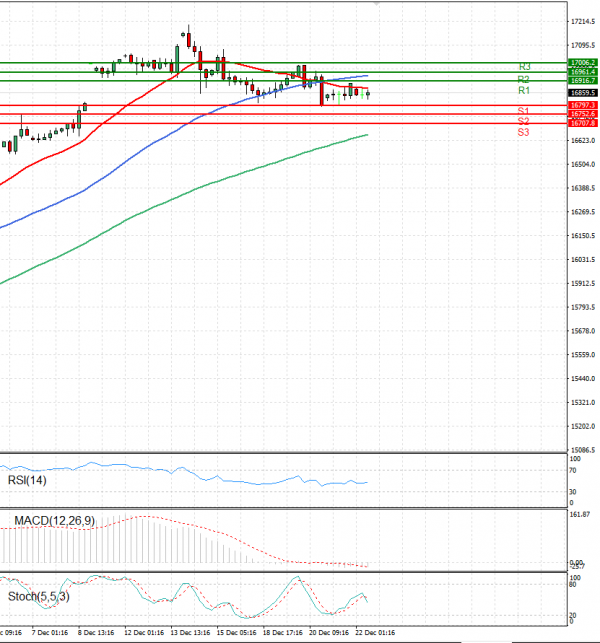The width and height of the screenshot is (600, 643).
Task: Click the 15202.0 price axis value
Action: [x=583, y=426]
